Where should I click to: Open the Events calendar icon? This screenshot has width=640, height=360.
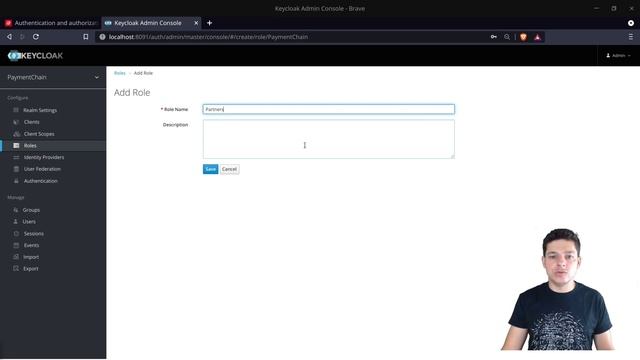(16, 245)
